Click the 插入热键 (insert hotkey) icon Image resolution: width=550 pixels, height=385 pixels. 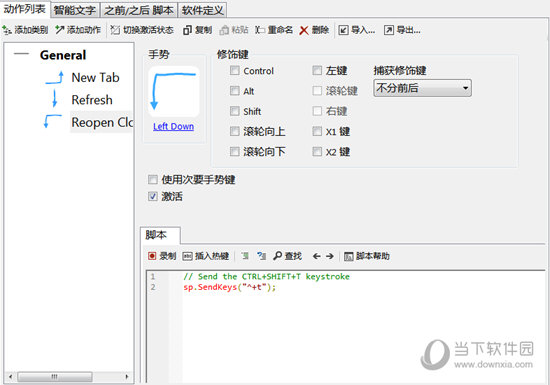187,256
